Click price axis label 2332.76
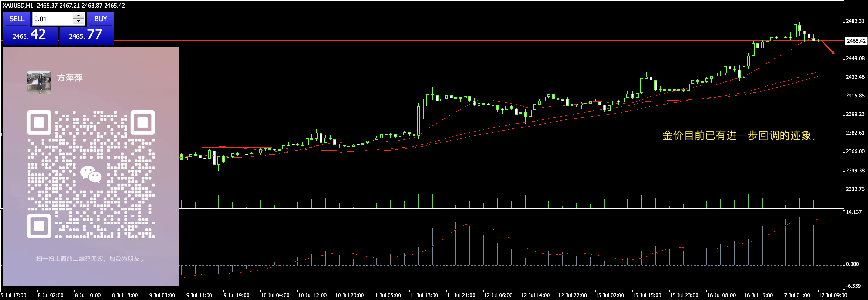 (x=855, y=189)
